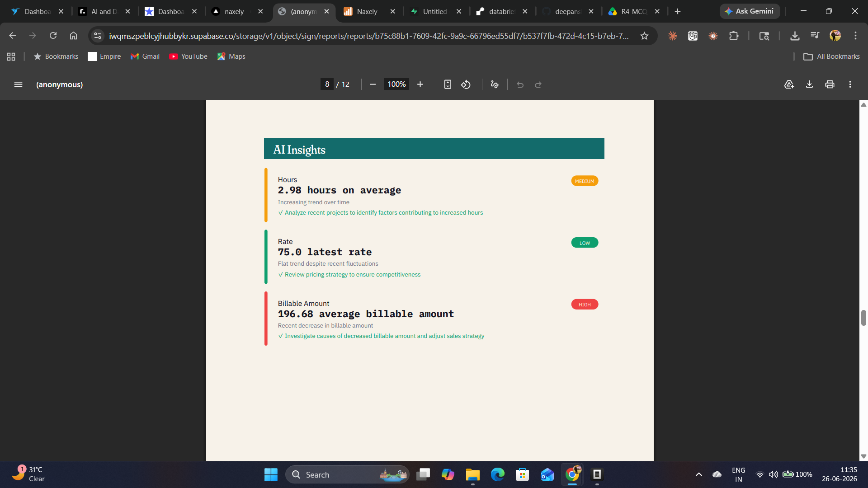Go back to previous page
This screenshot has width=868, height=488.
click(13, 36)
